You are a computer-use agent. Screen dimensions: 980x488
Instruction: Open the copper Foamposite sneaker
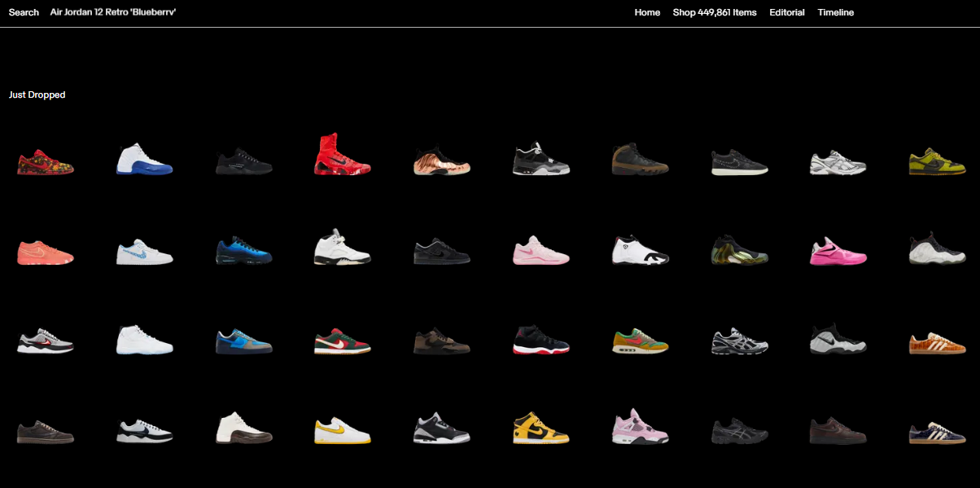coord(442,161)
